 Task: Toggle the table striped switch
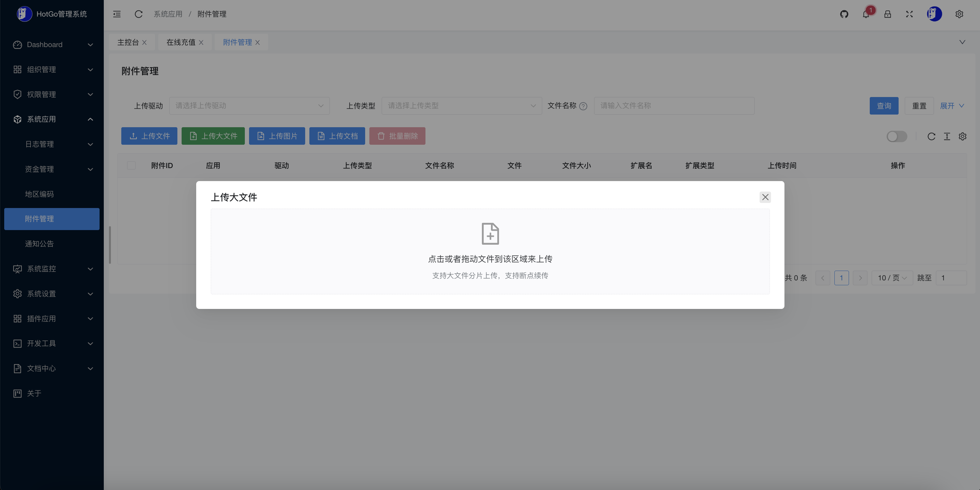pos(896,136)
